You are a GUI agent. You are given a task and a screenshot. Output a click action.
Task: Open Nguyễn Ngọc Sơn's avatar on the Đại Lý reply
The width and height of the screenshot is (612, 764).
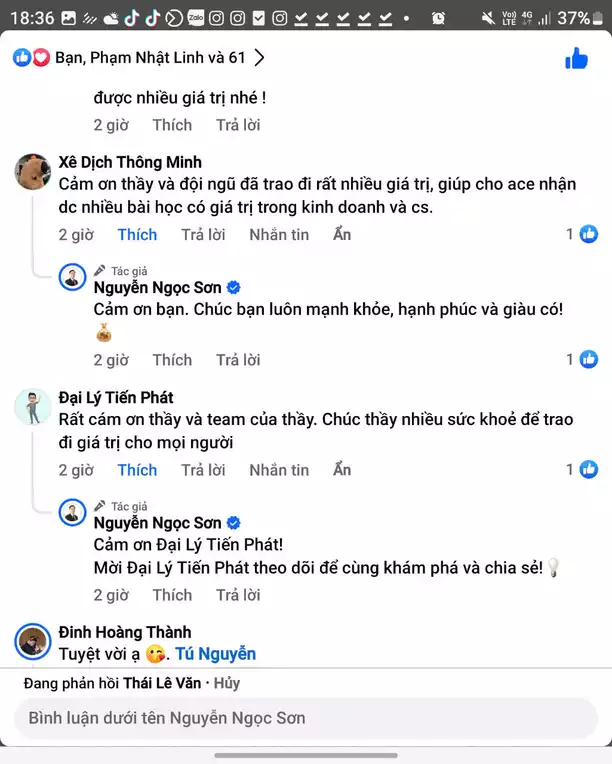(72, 512)
